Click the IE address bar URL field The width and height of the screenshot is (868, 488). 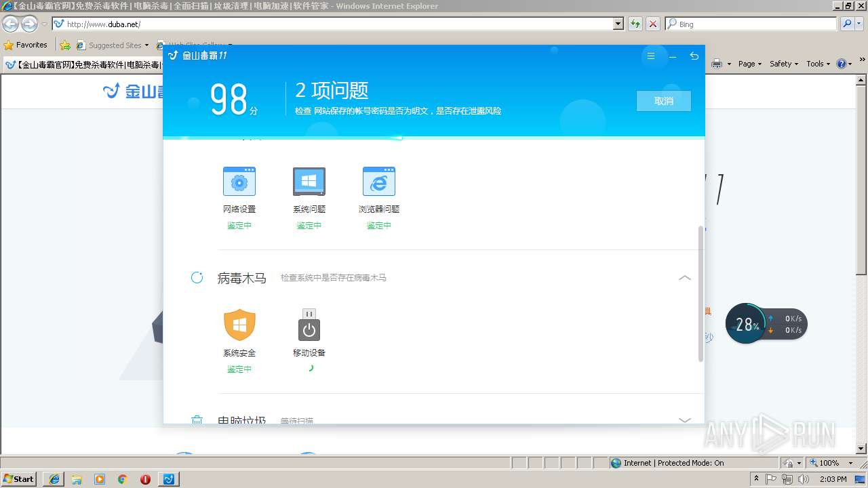click(x=332, y=24)
